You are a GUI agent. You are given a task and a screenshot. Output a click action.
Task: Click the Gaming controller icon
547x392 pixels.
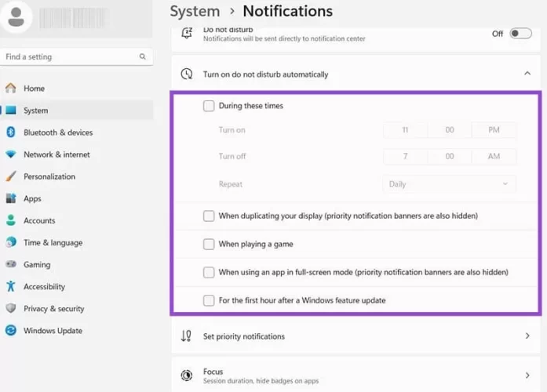pyautogui.click(x=11, y=264)
